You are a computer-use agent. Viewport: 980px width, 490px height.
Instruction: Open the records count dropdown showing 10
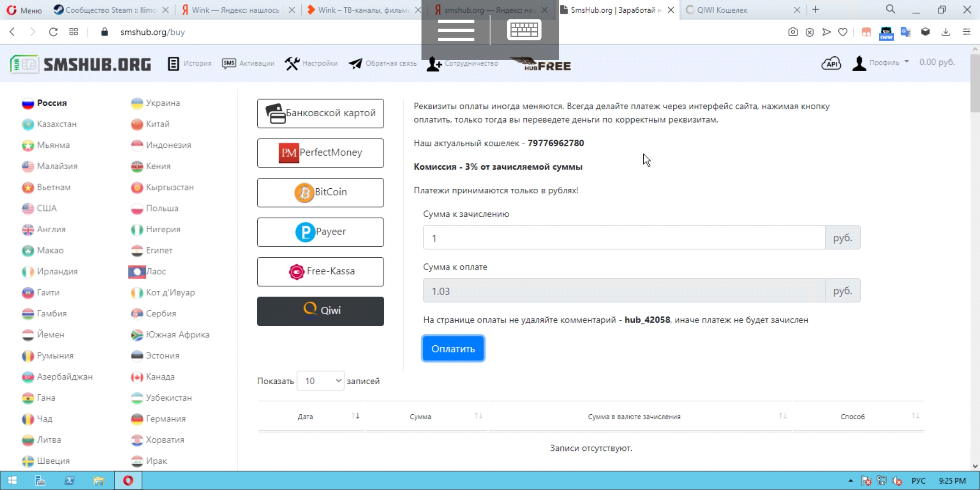pyautogui.click(x=320, y=381)
